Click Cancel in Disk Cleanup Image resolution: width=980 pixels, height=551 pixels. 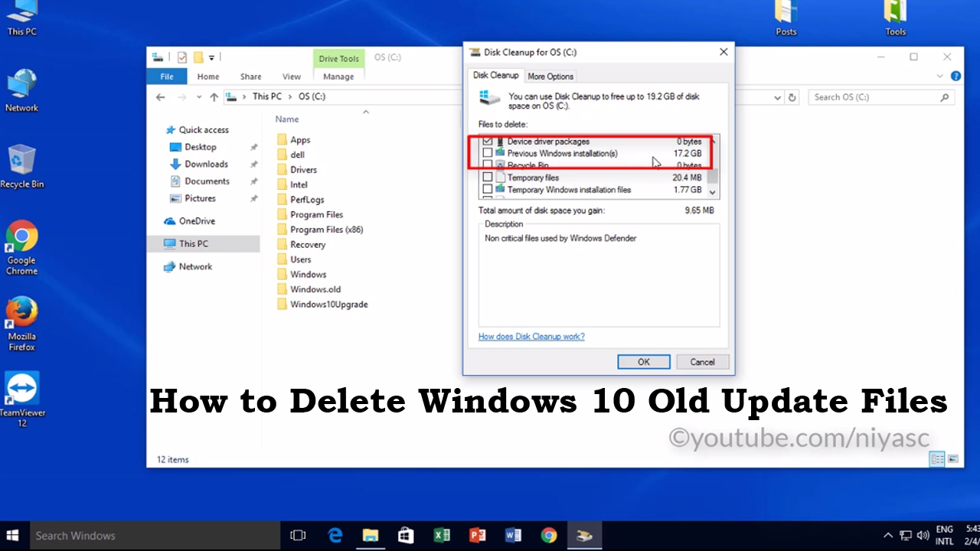pyautogui.click(x=702, y=362)
